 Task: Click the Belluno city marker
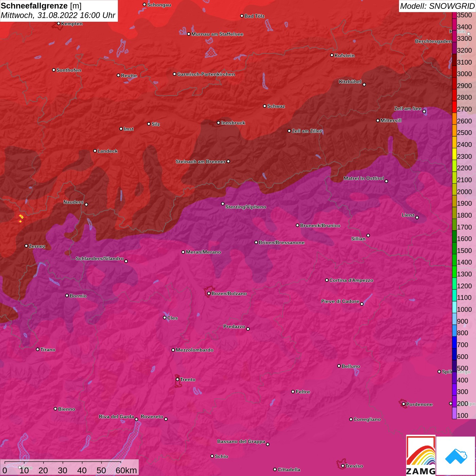339,366
